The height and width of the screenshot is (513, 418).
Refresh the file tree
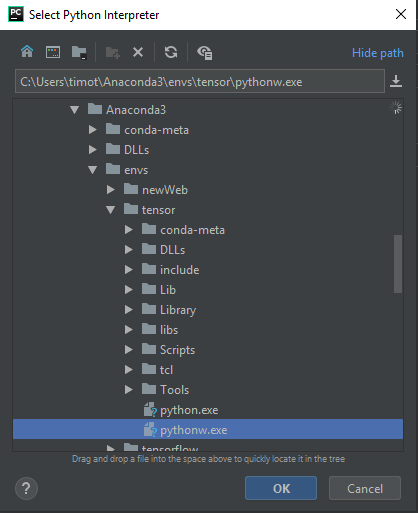coord(171,52)
